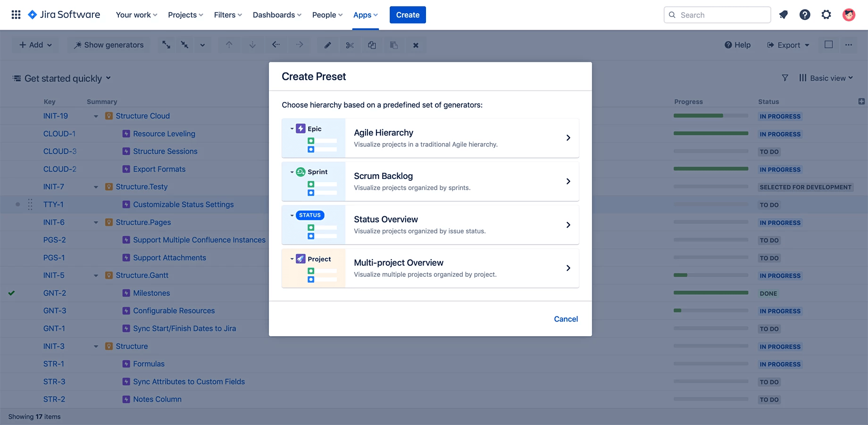Click the Help button in structure toolbar

point(738,45)
